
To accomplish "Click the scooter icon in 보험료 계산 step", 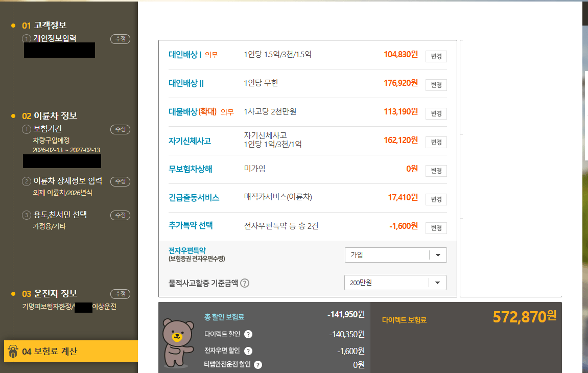I will [x=13, y=352].
